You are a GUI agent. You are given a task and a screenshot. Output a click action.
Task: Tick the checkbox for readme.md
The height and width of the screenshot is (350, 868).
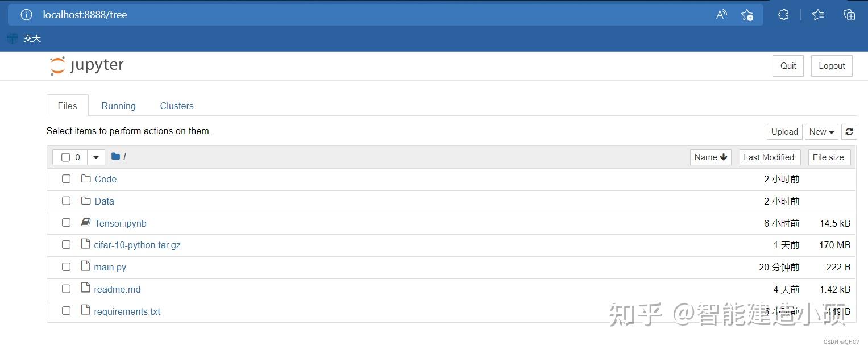[67, 289]
